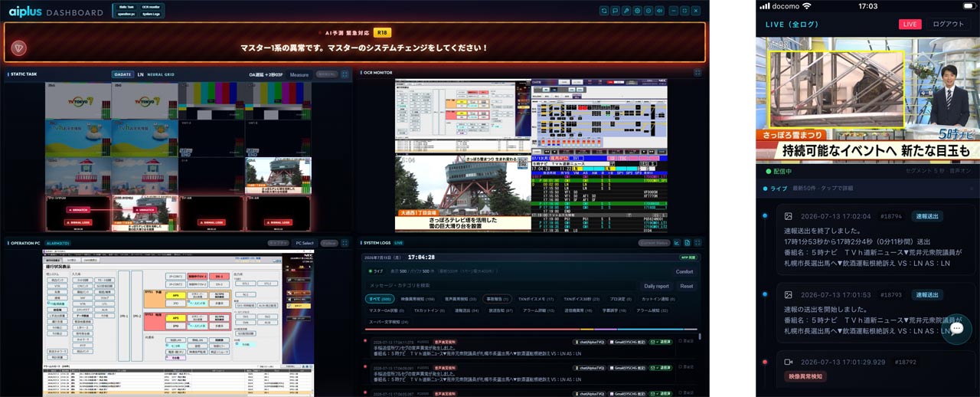980x397 pixels.
Task: Expand the 17:02:04 速報送出 log card on mobile
Action: tap(875, 239)
